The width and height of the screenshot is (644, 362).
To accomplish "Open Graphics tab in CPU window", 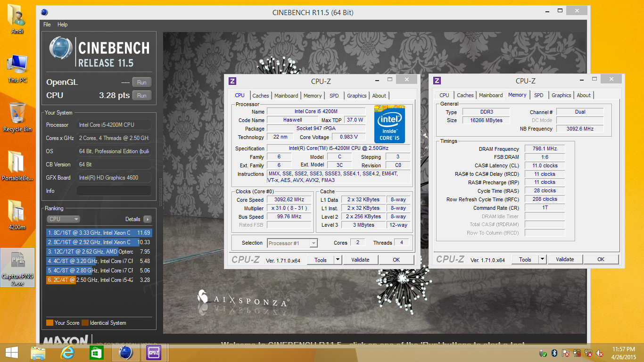I will pos(357,96).
